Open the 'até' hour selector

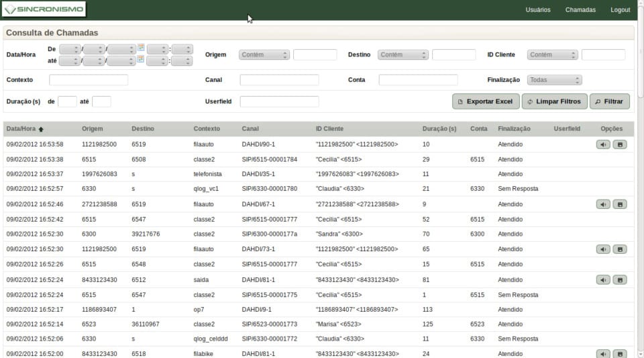157,61
